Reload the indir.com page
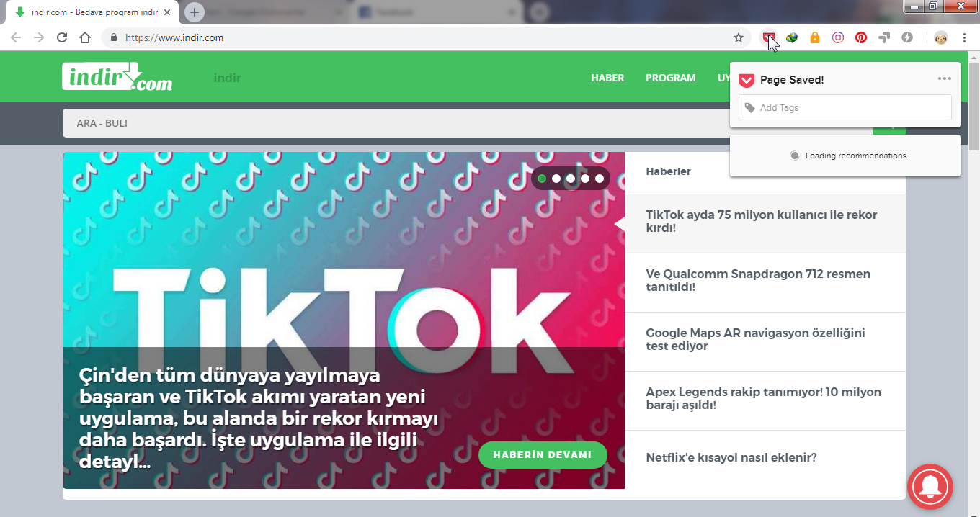The image size is (980, 517). click(62, 37)
